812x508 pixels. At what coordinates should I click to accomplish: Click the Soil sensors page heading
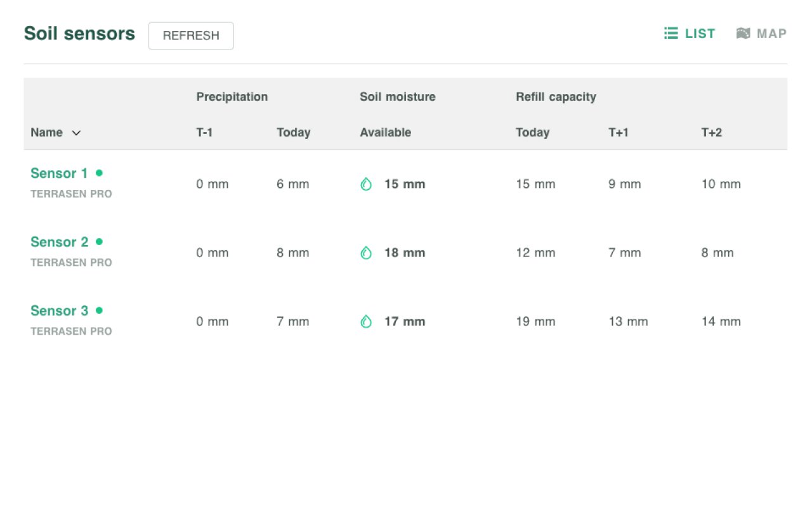(79, 34)
